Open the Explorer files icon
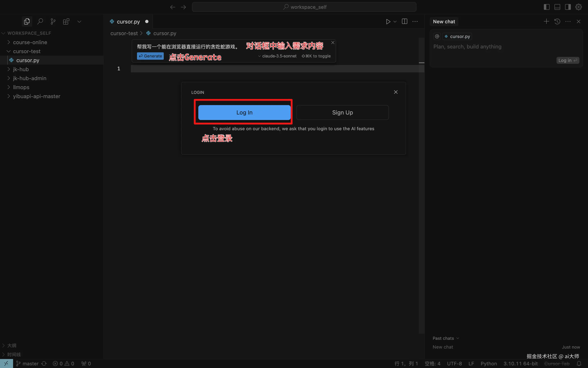 27,21
